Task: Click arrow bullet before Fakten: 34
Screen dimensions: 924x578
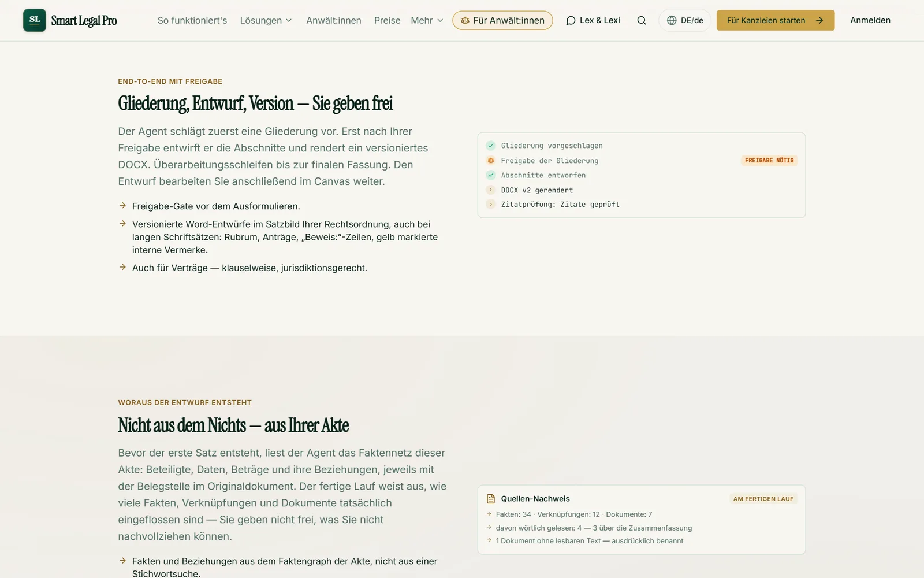Action: (489, 513)
